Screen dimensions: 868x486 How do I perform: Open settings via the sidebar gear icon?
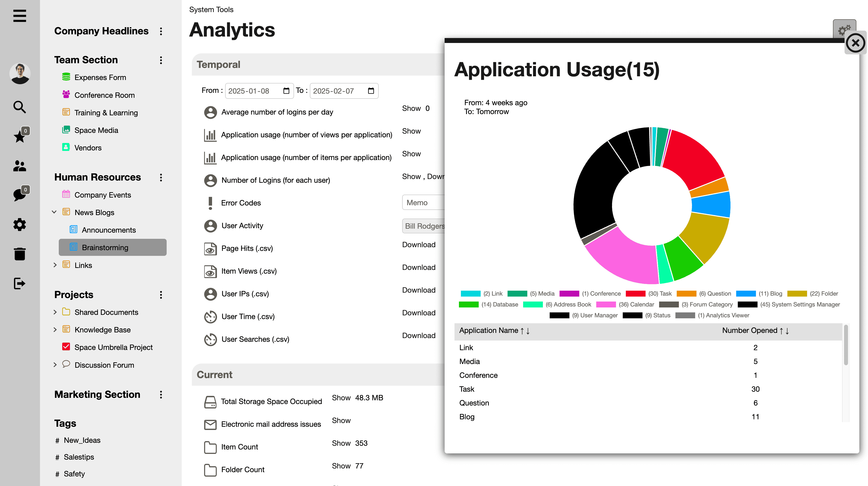tap(20, 224)
